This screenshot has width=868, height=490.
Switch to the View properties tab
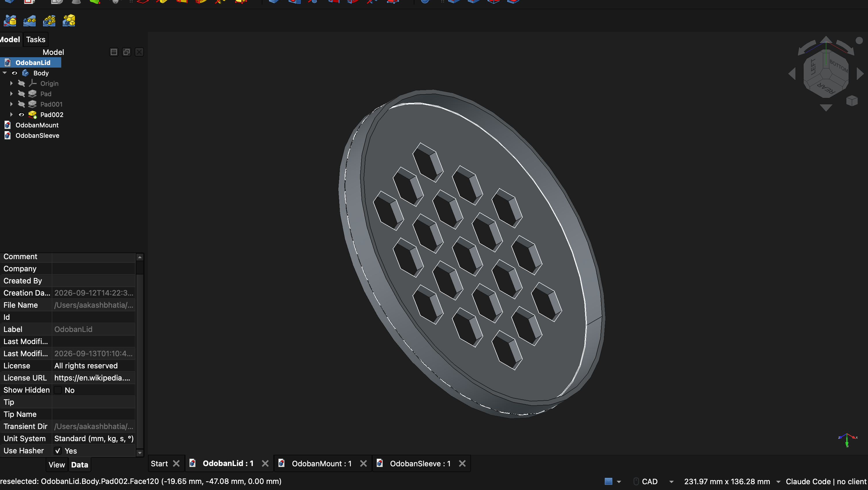57,465
